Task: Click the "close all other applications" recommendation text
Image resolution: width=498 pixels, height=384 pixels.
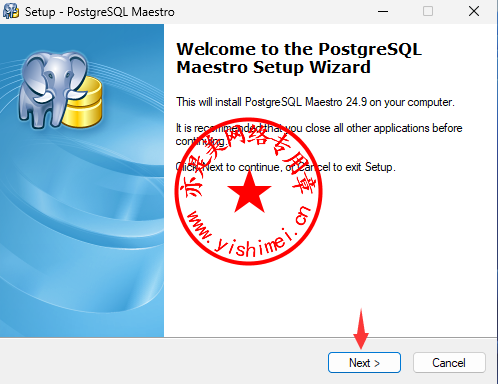Action: coord(319,134)
